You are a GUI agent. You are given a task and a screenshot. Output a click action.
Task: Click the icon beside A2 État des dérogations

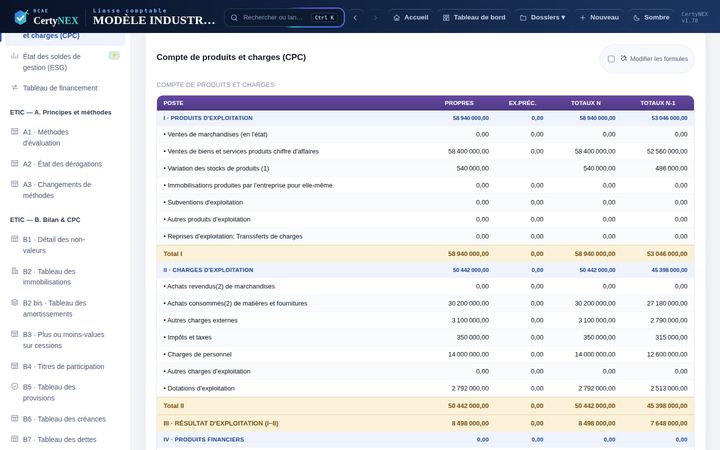(15, 163)
